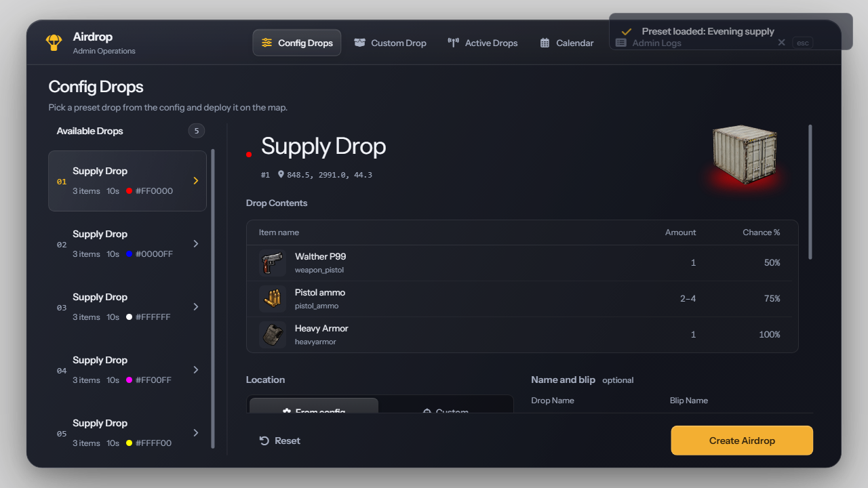Switch to the Custom Drop tab

click(x=390, y=43)
